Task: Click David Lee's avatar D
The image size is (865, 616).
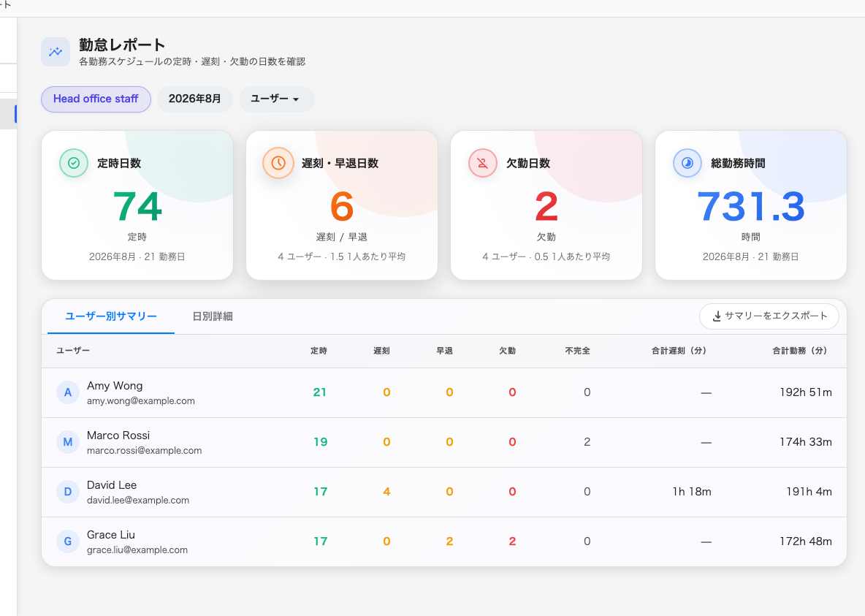Action: [x=68, y=492]
